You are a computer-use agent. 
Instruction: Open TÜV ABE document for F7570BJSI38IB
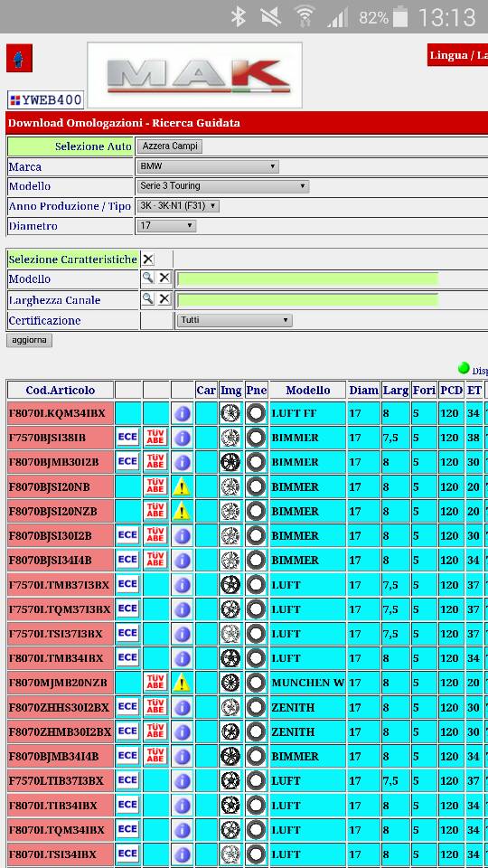coord(155,438)
